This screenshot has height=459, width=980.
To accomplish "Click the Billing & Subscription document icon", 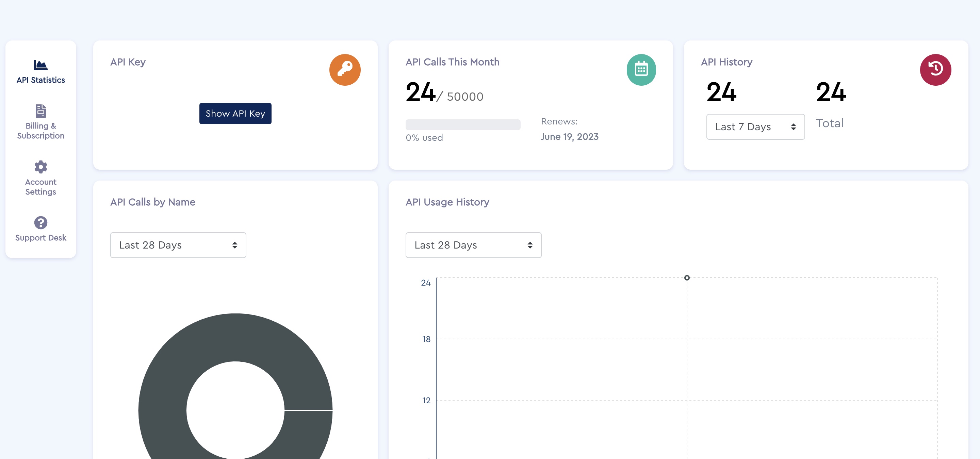I will [41, 111].
